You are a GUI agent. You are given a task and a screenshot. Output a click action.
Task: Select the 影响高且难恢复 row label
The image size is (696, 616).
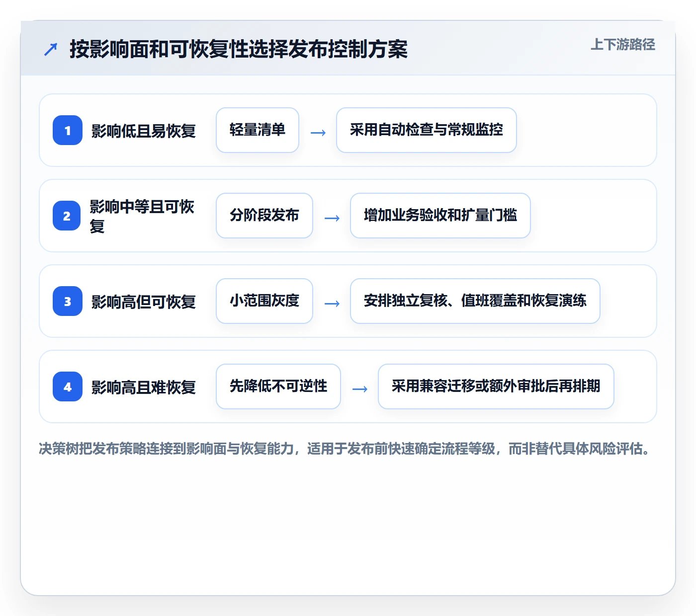tap(144, 387)
